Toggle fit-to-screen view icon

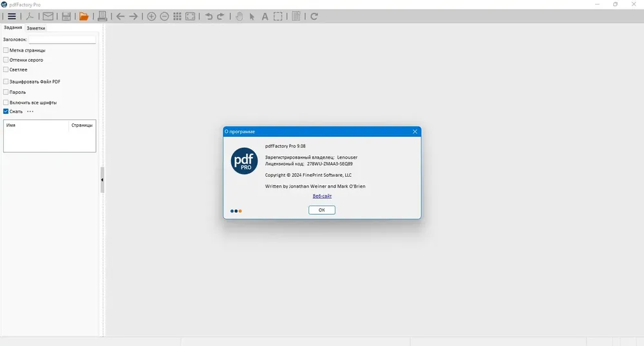coord(190,16)
